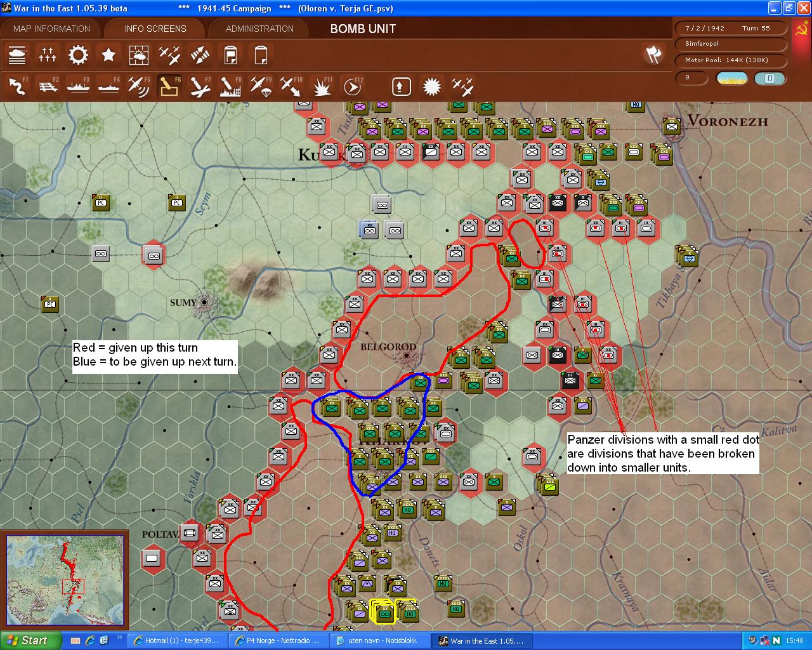Open the order of battle screen icon
Viewport: 812px width, 650px height.
17,55
